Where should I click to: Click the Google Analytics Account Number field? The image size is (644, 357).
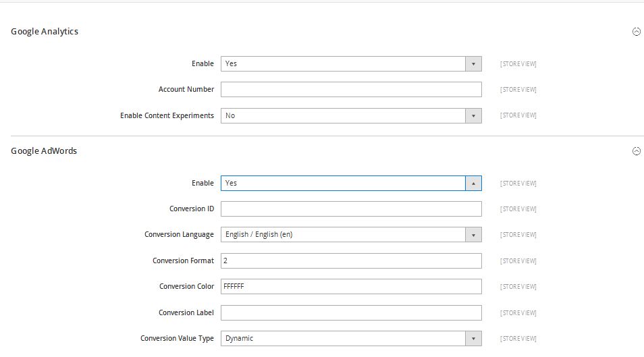(351, 90)
